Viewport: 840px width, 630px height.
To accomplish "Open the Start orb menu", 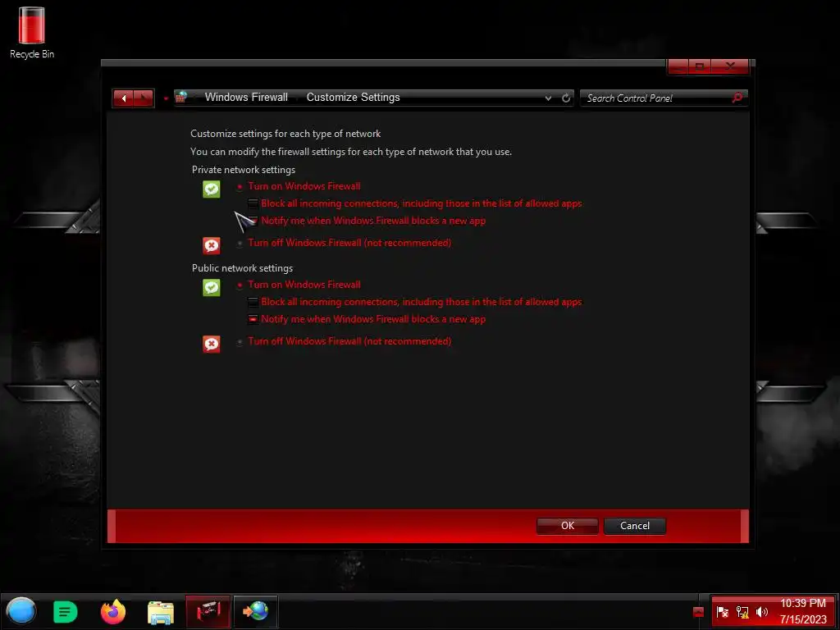I will point(21,611).
